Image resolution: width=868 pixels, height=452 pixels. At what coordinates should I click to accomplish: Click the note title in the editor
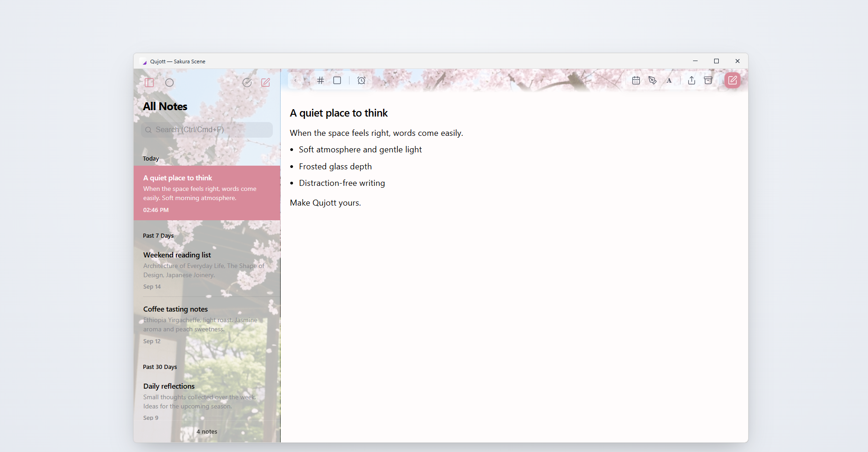click(339, 113)
